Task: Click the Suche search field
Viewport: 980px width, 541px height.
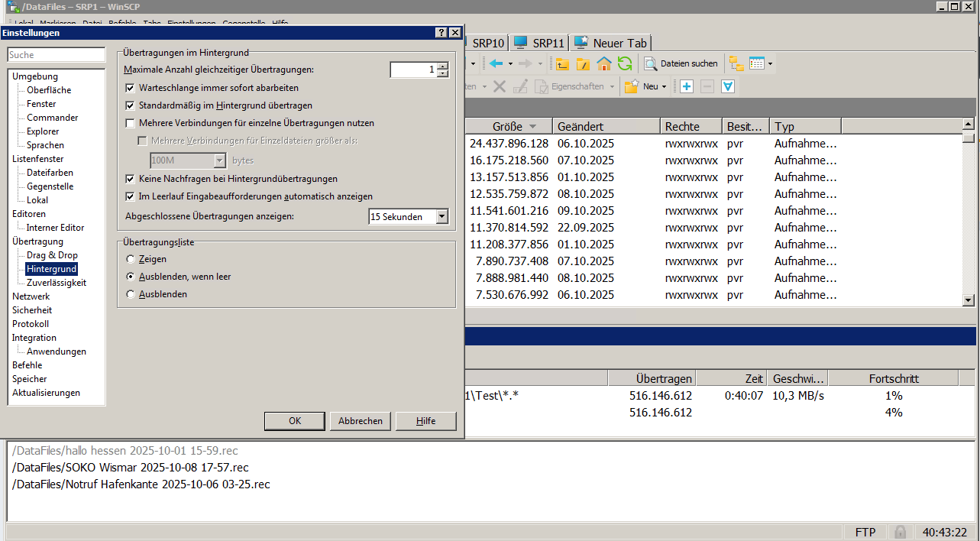Action: [57, 55]
